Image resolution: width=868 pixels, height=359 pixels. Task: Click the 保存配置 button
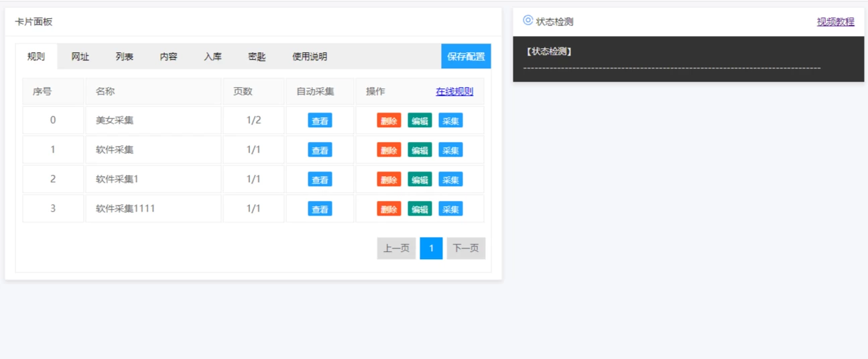pos(466,56)
